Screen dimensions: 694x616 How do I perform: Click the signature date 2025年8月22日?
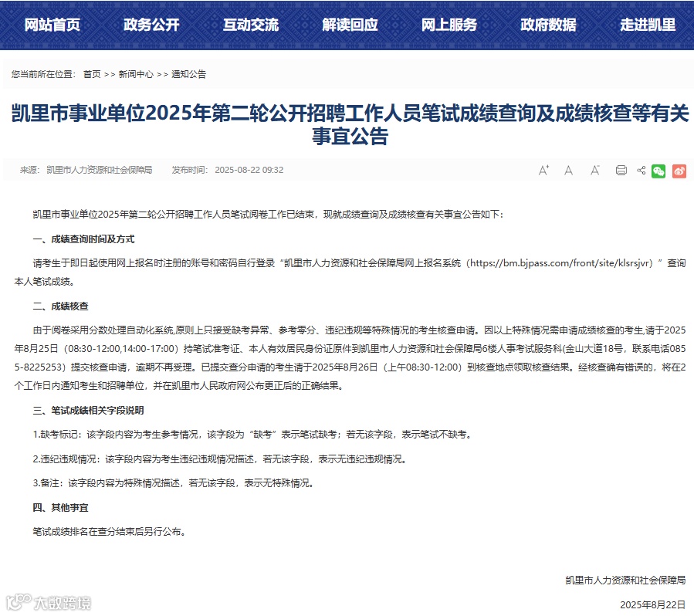653,605
